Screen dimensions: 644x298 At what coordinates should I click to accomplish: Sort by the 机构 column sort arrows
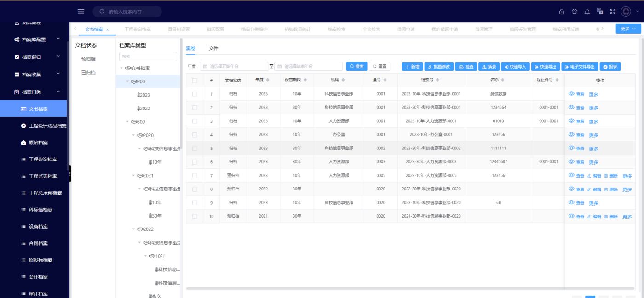click(x=343, y=80)
